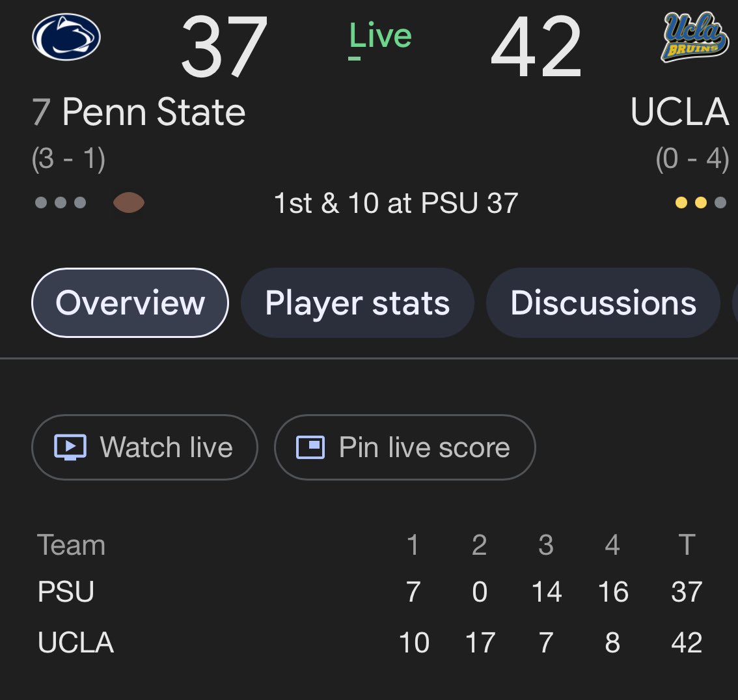Select the UCLA label in the quarter table
This screenshot has width=738, height=700.
click(x=76, y=643)
